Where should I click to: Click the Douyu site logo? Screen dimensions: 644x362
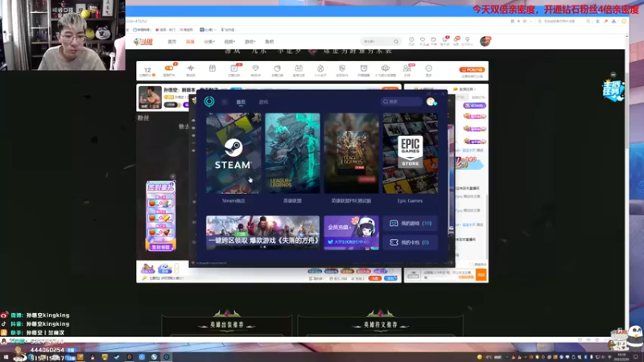coord(143,42)
